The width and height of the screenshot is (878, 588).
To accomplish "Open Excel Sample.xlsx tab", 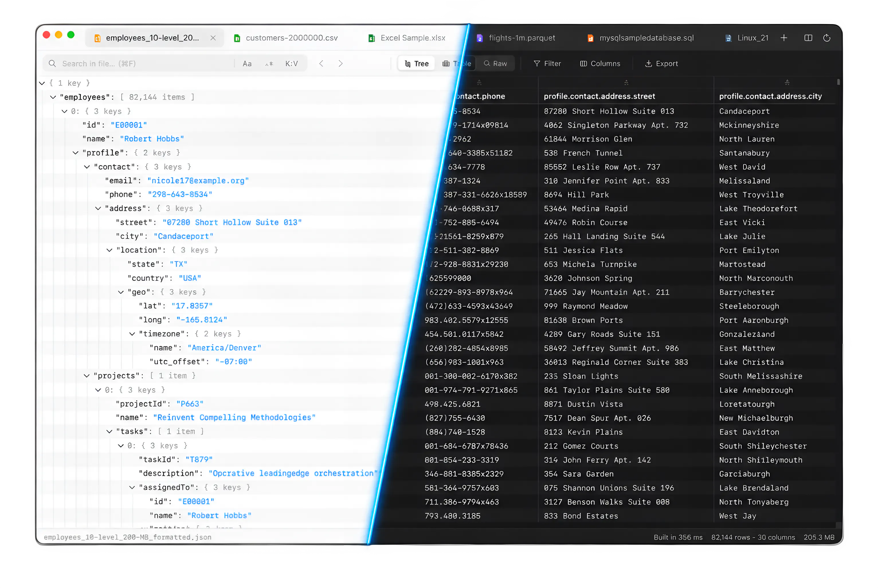I will coord(407,38).
